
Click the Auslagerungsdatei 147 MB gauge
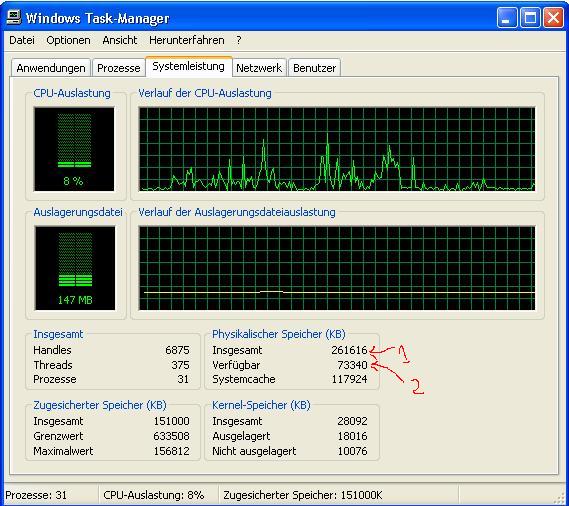coord(75,268)
